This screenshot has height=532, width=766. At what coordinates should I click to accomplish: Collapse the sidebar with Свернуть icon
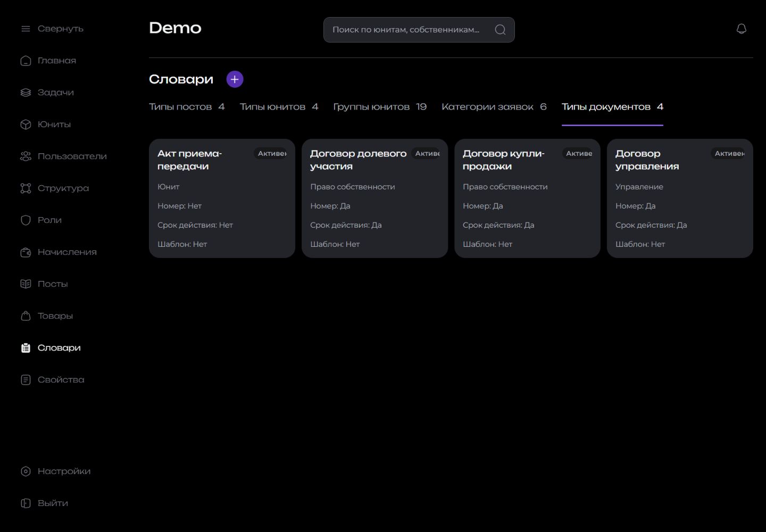(x=26, y=29)
